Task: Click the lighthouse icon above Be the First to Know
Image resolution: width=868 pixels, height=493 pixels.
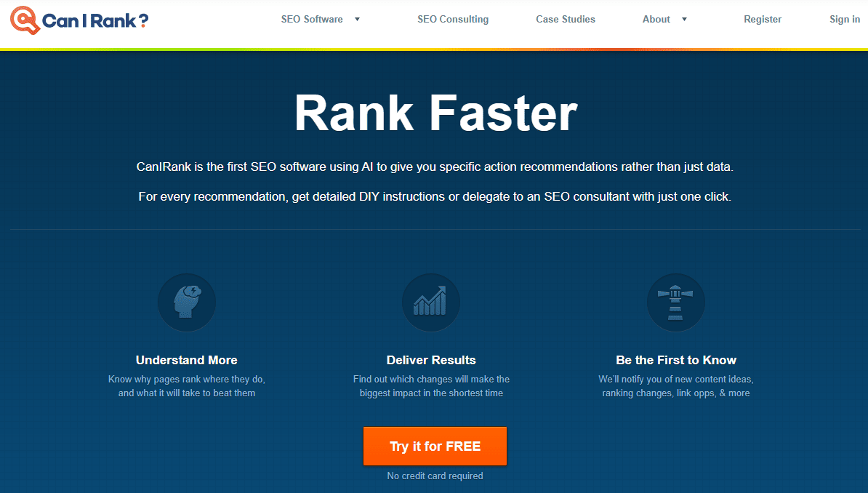Action: pos(676,302)
